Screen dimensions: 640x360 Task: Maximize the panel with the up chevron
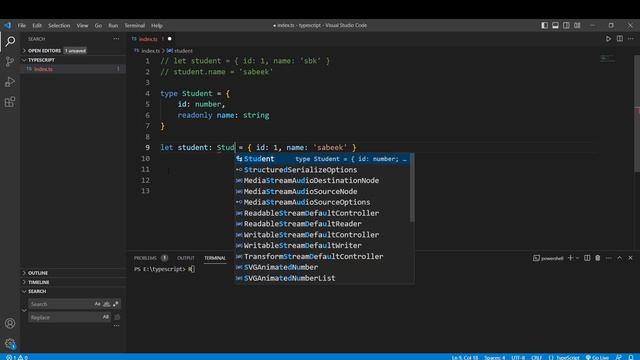point(620,258)
